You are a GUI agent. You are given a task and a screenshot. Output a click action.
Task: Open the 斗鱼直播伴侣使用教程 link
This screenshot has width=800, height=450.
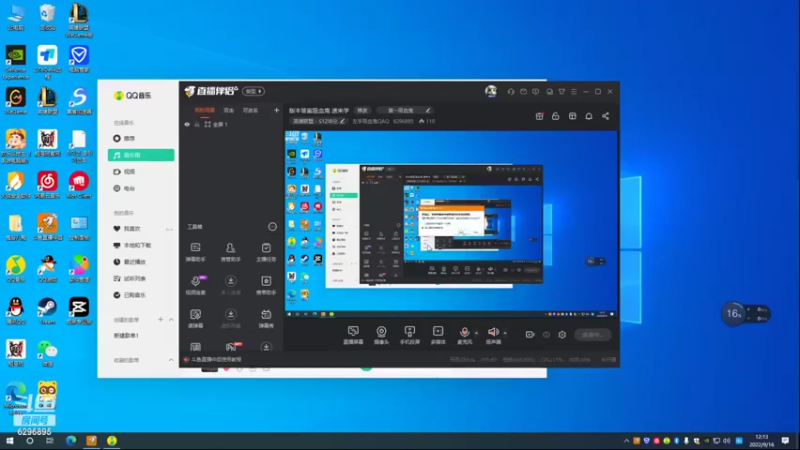(216, 360)
